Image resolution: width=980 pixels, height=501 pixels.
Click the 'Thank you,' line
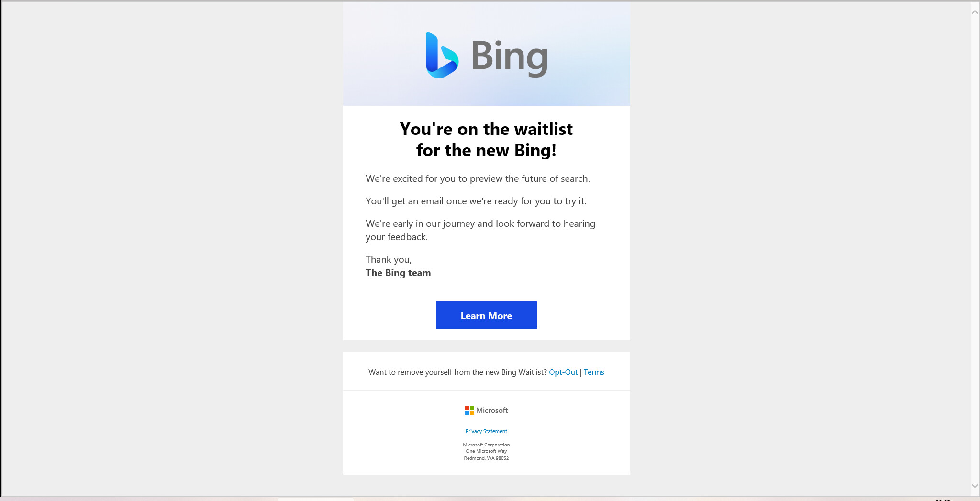coord(389,260)
